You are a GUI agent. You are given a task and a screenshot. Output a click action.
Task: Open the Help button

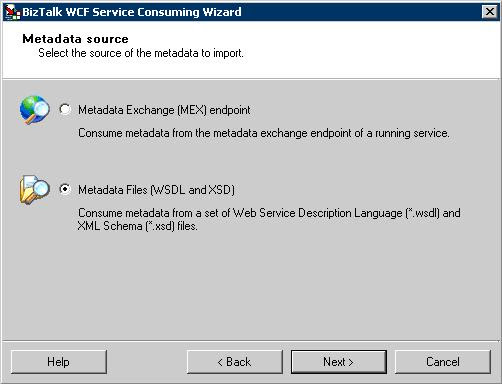59,362
